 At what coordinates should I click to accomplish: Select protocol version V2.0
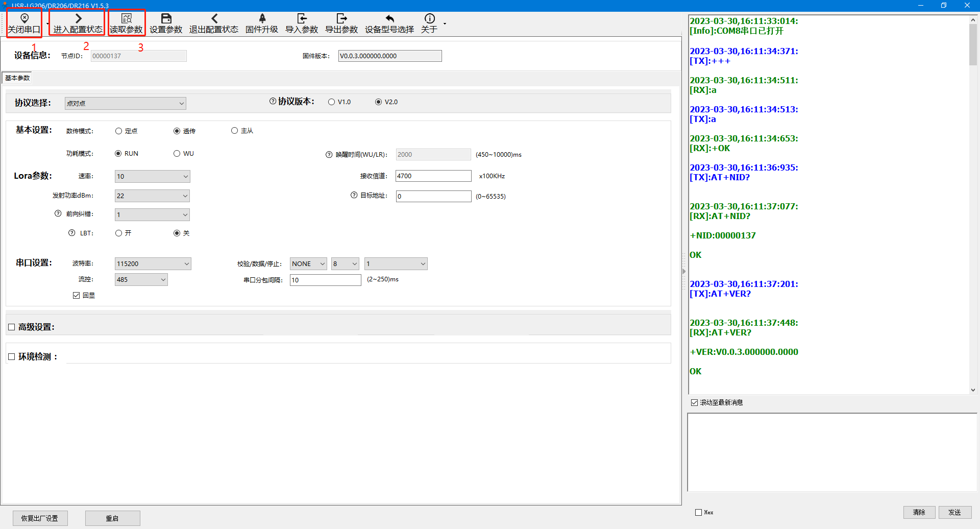378,102
